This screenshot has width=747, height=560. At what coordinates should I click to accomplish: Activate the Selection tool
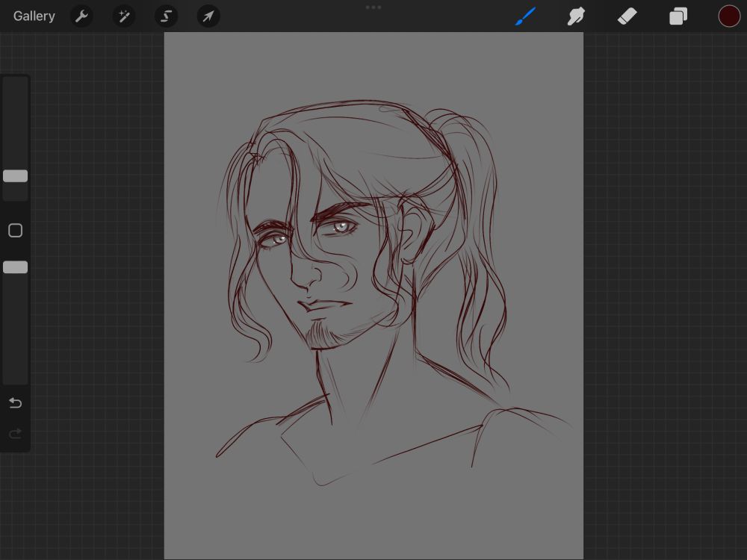(x=167, y=16)
